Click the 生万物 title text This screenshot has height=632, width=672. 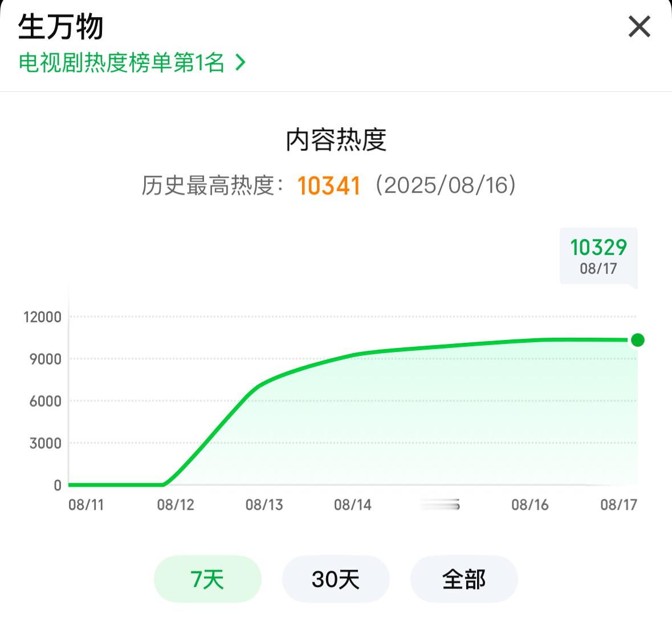pos(60,27)
